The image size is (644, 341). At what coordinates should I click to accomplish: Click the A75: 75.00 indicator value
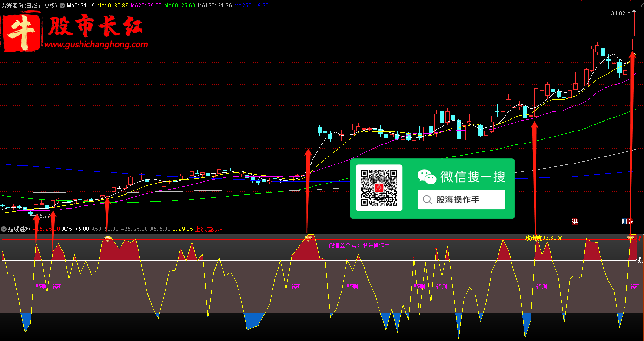pos(76,229)
